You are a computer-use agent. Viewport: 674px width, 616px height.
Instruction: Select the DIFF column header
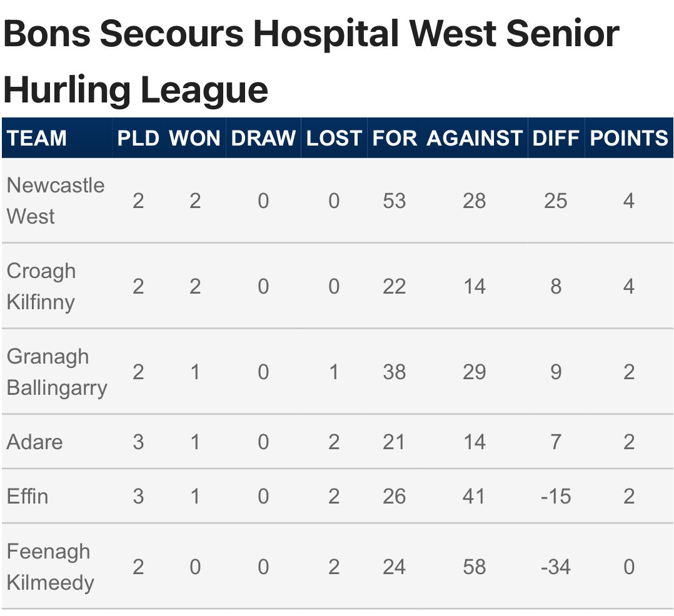(x=556, y=138)
